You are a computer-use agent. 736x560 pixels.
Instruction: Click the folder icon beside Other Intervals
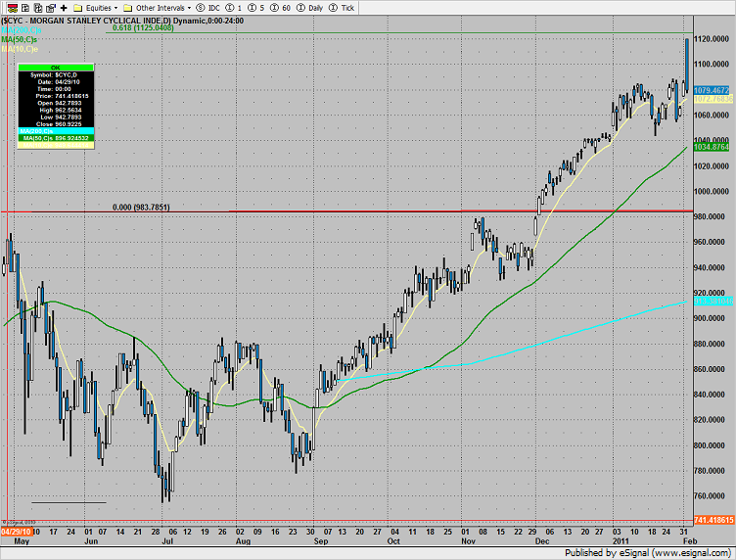pyautogui.click(x=127, y=8)
